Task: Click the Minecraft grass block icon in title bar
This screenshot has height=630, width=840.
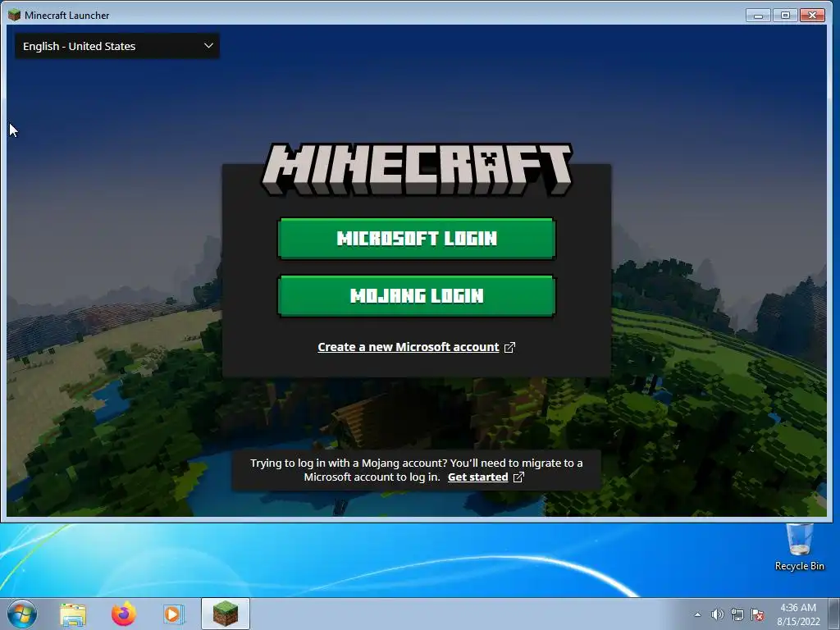Action: tap(15, 15)
